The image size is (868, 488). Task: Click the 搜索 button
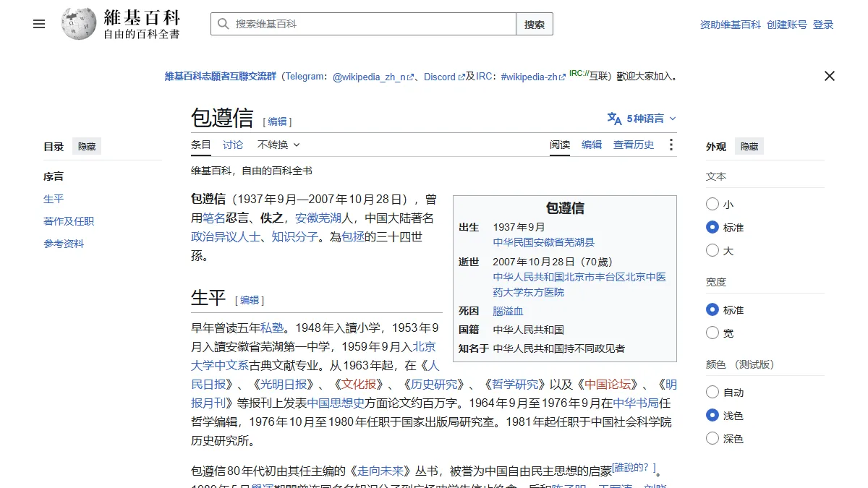tap(535, 24)
